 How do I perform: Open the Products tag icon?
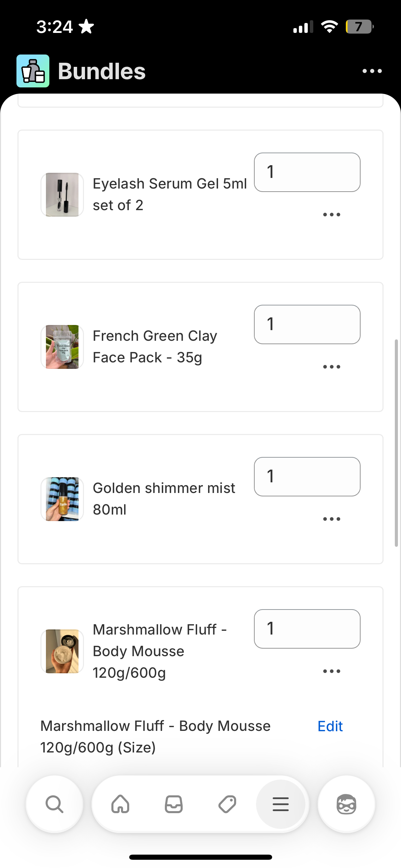click(227, 804)
